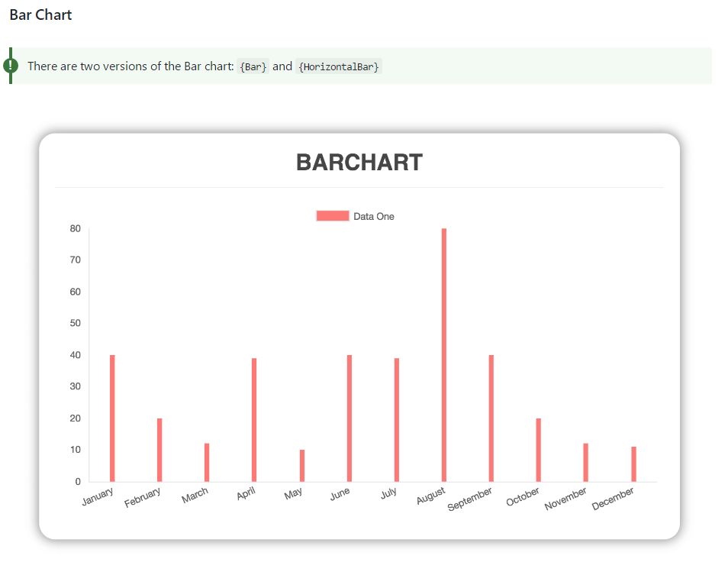The height and width of the screenshot is (562, 728).
Task: Click the 70 y-axis value
Action: pyautogui.click(x=76, y=260)
